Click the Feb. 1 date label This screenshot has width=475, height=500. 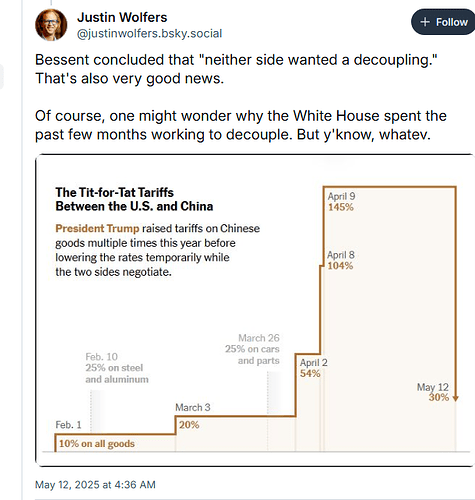pyautogui.click(x=68, y=425)
